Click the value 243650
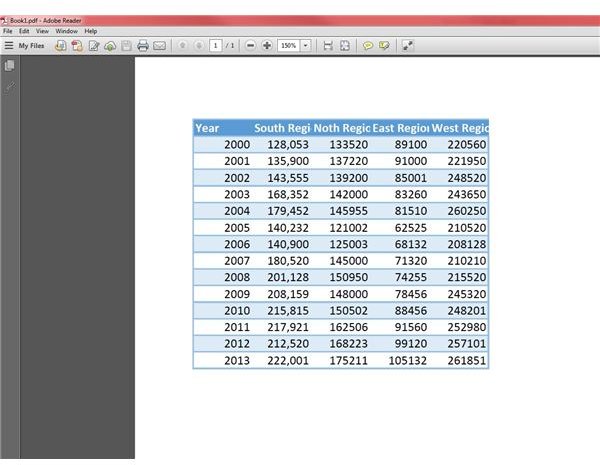The height and width of the screenshot is (465, 600). click(x=467, y=194)
